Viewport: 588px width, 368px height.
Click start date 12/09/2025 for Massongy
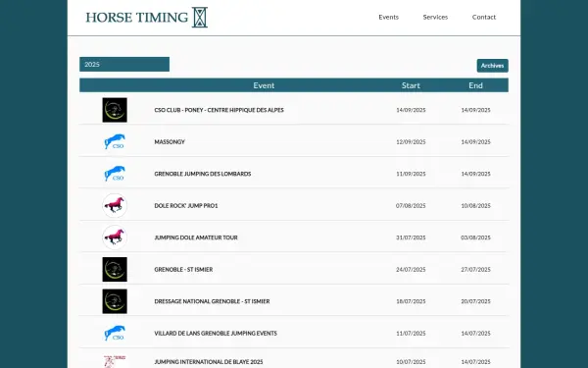[x=411, y=142]
